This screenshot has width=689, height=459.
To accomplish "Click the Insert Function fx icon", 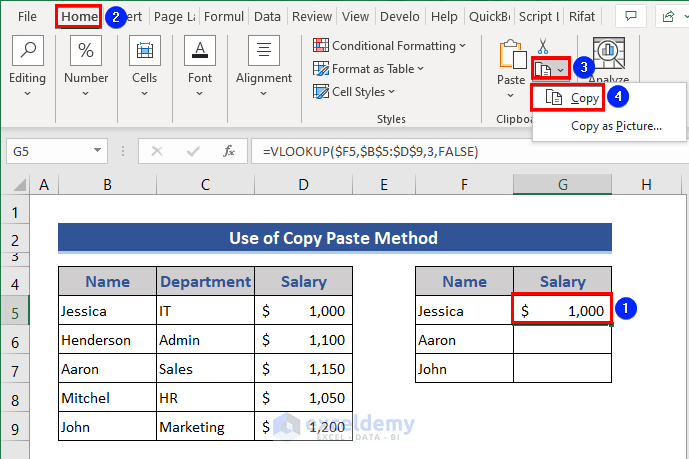I will pyautogui.click(x=228, y=152).
